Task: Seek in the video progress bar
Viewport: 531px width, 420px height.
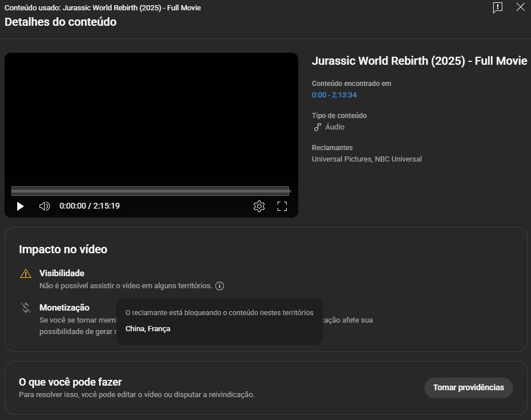Action: pyautogui.click(x=150, y=191)
